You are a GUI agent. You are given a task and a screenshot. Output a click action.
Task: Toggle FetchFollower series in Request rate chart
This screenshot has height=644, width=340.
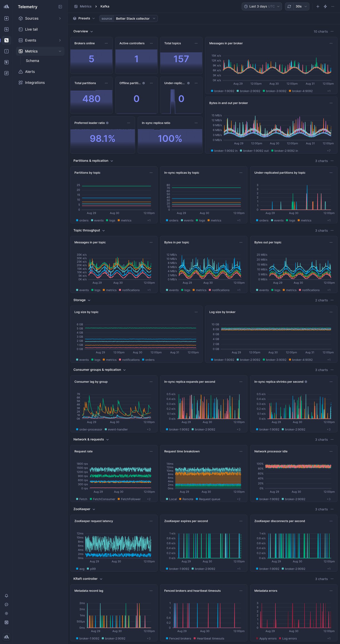[x=129, y=499]
